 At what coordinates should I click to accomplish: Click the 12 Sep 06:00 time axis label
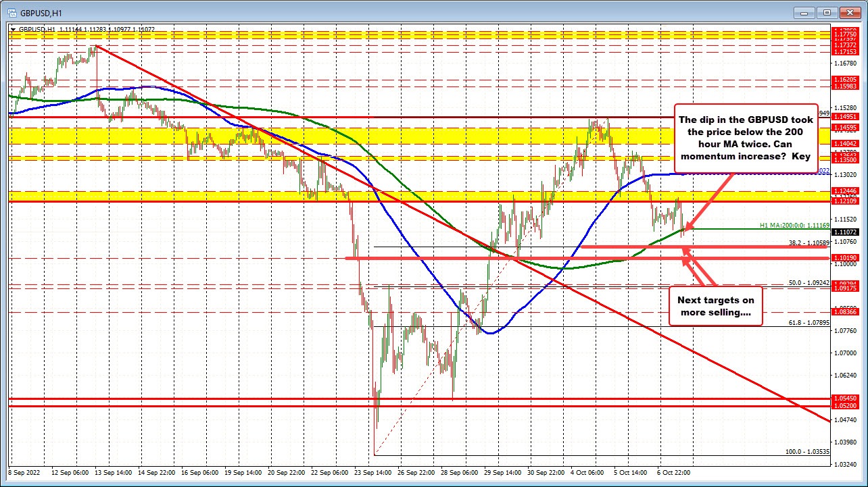point(70,473)
